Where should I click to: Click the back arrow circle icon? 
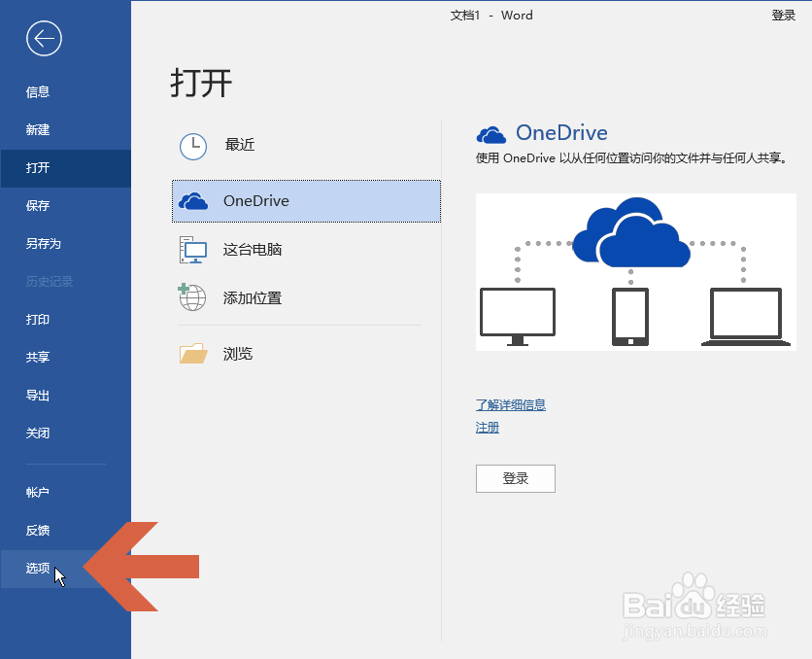(44, 38)
